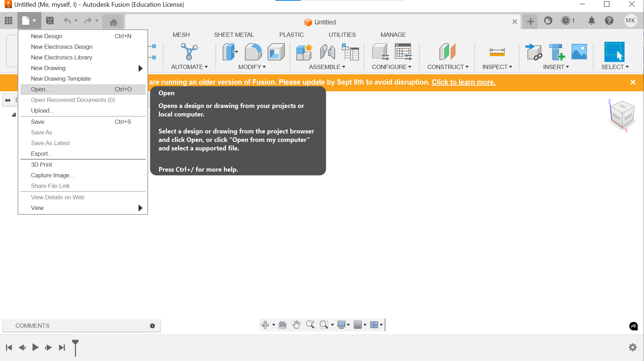Image resolution: width=644 pixels, height=361 pixels.
Task: Choose New Design menu item
Action: [x=83, y=36]
